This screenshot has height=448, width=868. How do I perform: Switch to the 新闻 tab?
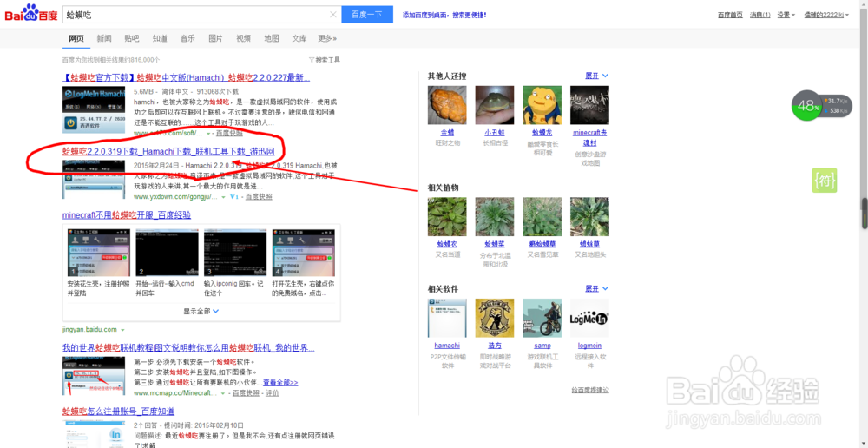104,39
